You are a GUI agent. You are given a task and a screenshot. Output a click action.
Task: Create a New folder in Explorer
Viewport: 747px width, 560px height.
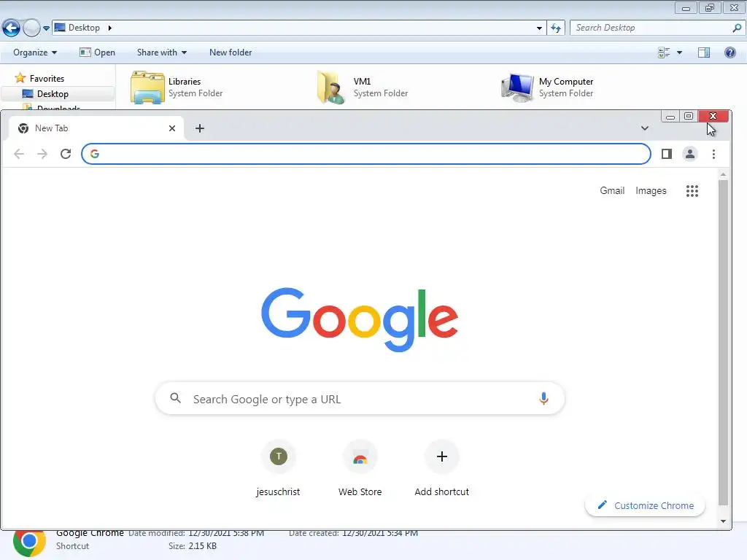click(231, 52)
